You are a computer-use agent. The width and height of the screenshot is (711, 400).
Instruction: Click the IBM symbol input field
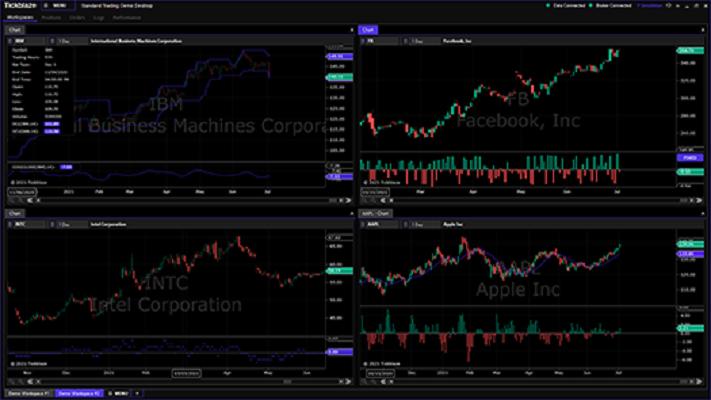pyautogui.click(x=29, y=41)
